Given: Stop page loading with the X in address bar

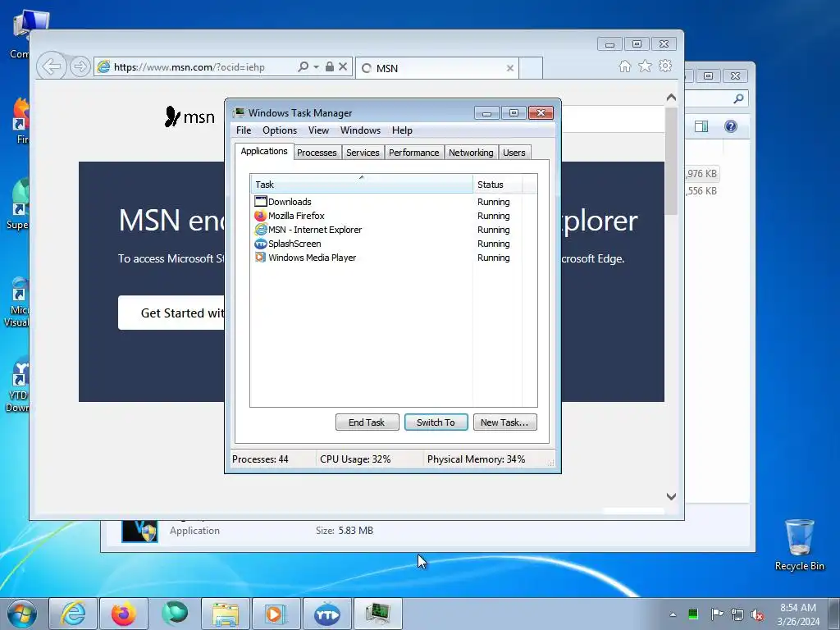Looking at the screenshot, I should (343, 66).
